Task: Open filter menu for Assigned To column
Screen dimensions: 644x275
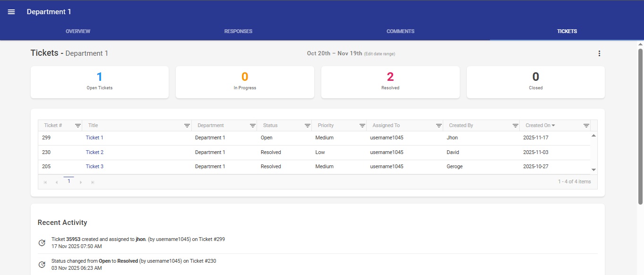Action: [x=439, y=126]
